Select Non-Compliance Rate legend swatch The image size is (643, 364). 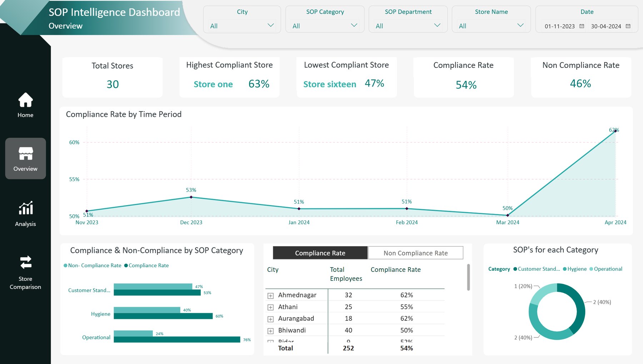click(65, 265)
